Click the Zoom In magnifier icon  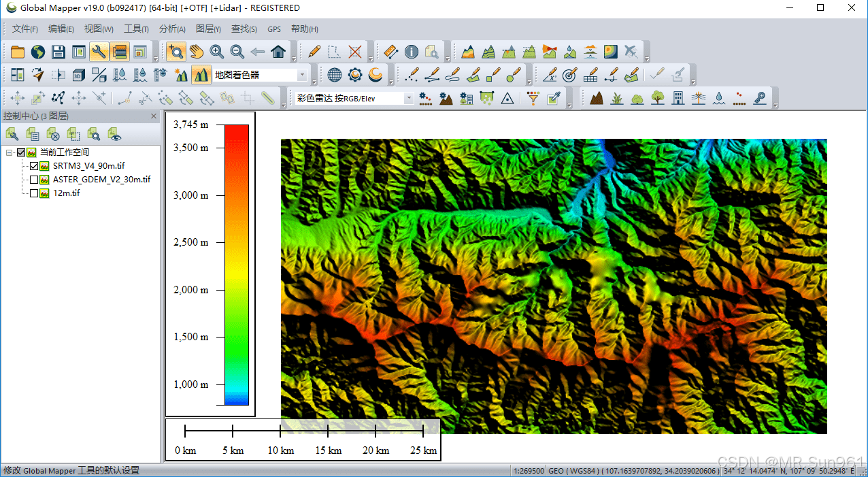[x=216, y=52]
